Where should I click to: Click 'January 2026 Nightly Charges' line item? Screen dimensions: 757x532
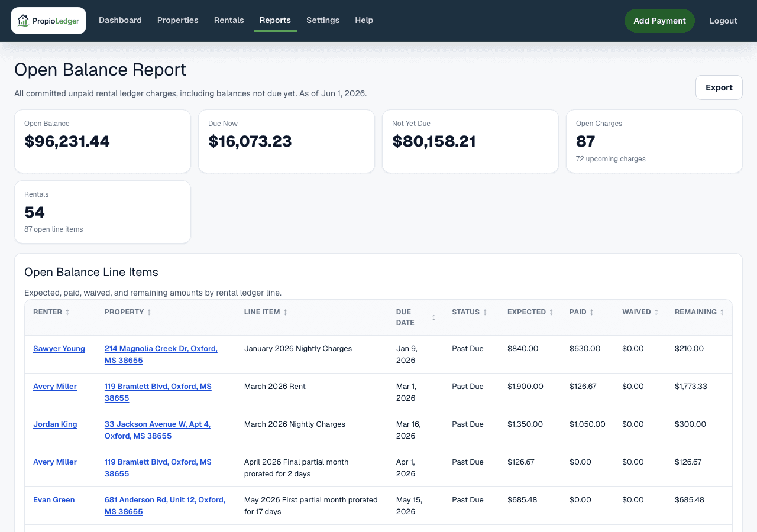298,349
